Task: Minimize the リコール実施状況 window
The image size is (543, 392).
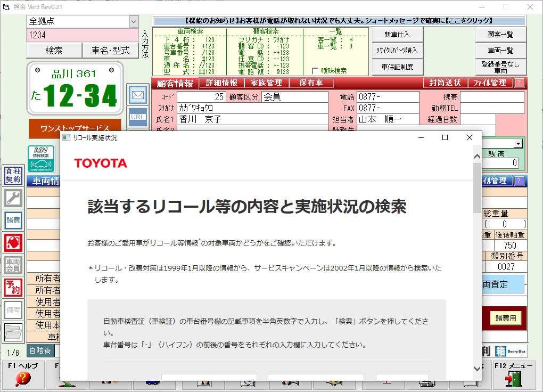Action: click(x=421, y=137)
